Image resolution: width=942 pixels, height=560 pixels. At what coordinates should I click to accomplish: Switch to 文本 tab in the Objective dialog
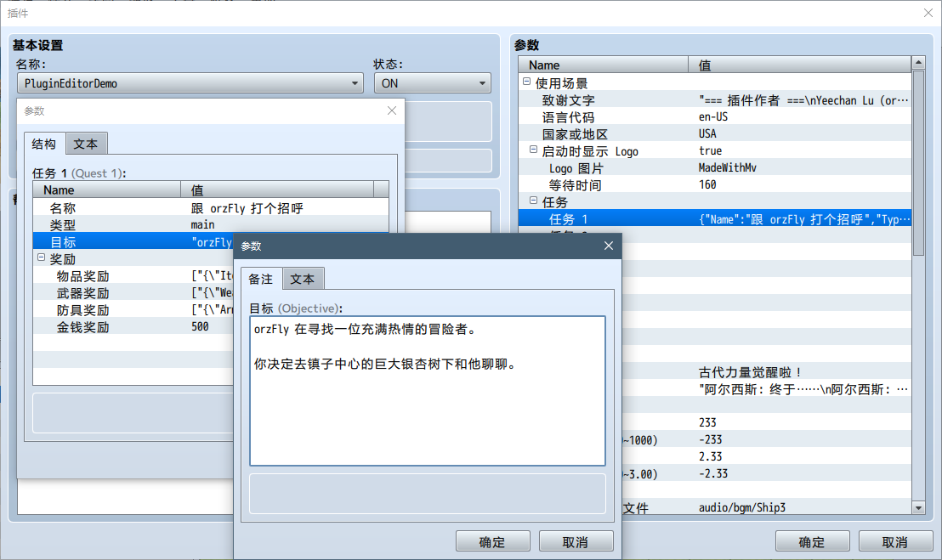click(302, 279)
